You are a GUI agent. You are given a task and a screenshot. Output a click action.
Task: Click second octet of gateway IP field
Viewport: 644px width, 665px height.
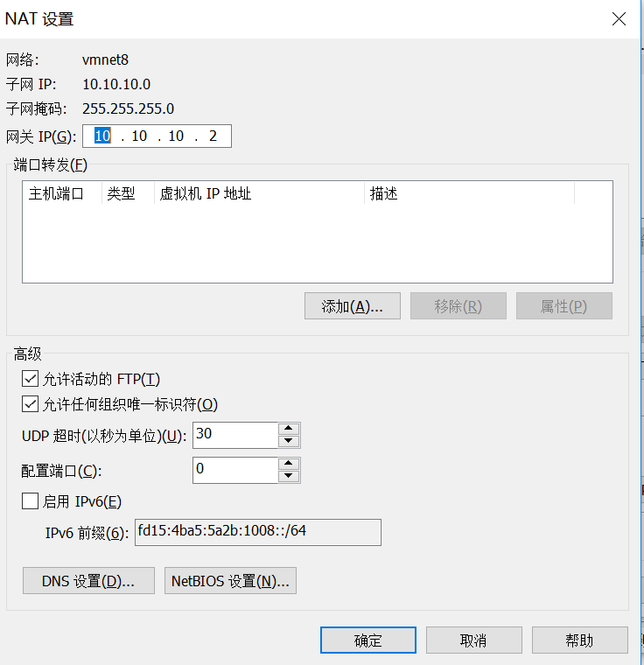139,136
